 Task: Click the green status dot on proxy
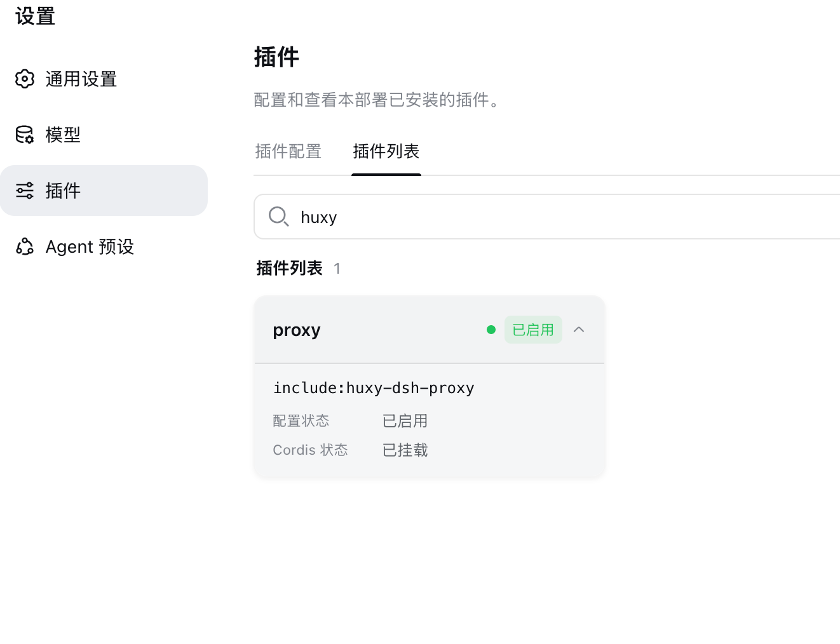tap(491, 330)
